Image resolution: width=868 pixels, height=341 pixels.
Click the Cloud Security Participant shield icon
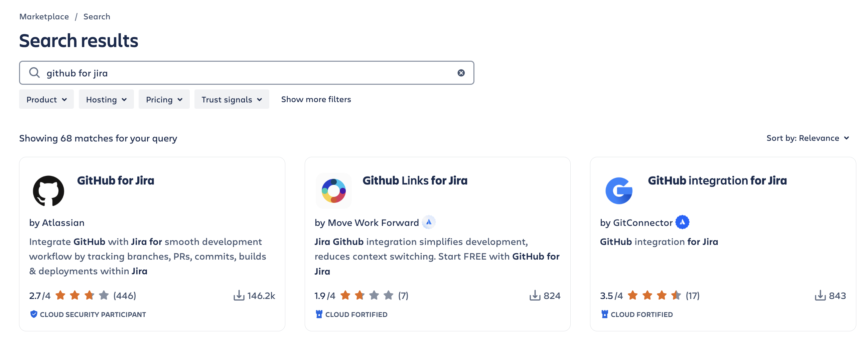(x=33, y=314)
